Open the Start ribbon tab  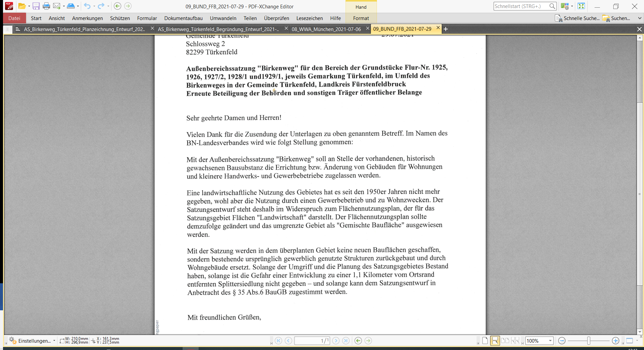tap(36, 18)
